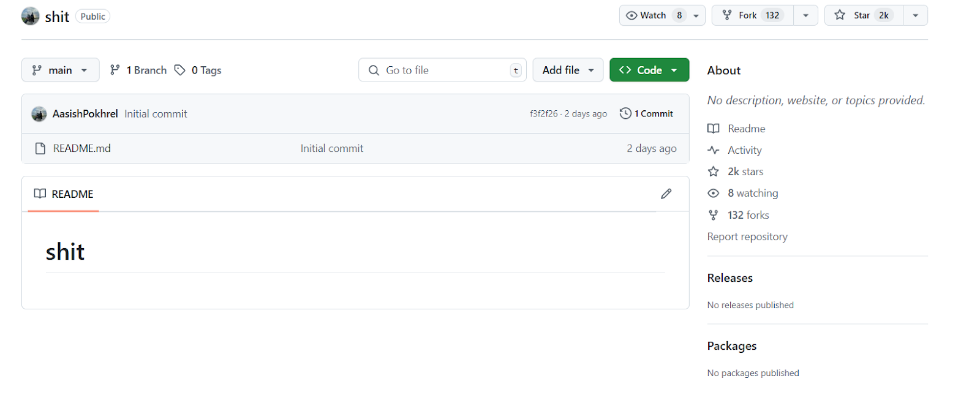
Task: Open Initial commit in README.md row
Action: click(332, 148)
